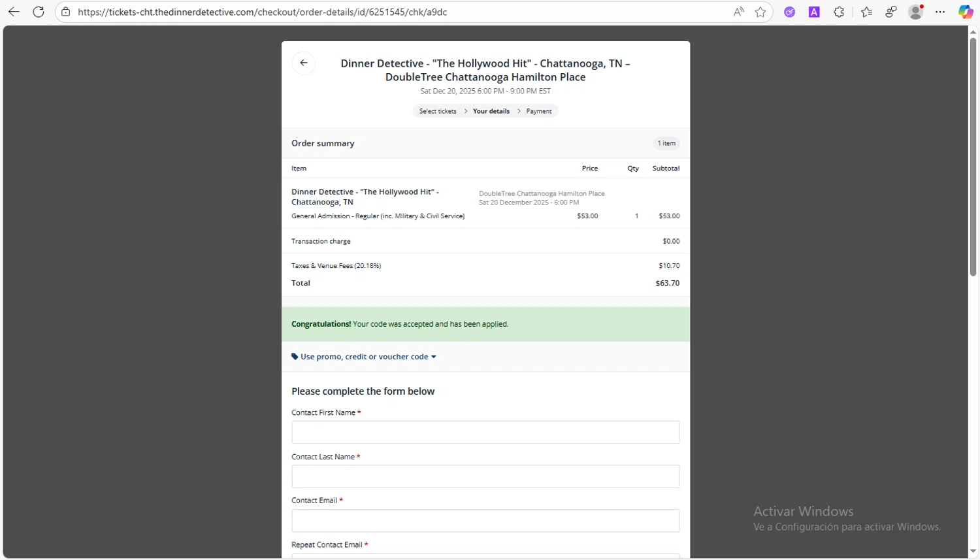This screenshot has height=560, width=980.
Task: Open the toolbar icon between Favorites and profile
Action: coord(891,12)
